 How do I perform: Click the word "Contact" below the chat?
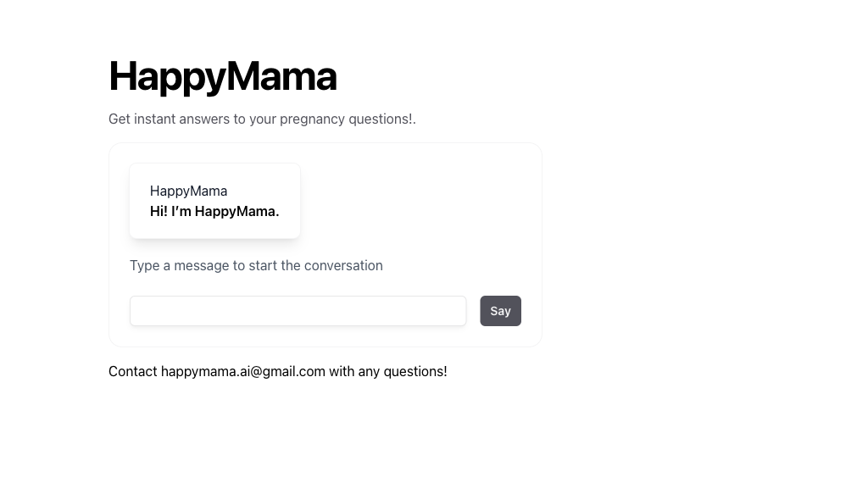[132, 371]
